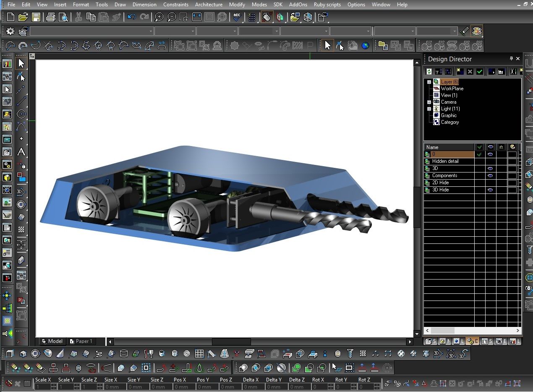Toggle visibility eye for 3D Hide layer
Screen dimensions: 533x392
click(490, 190)
